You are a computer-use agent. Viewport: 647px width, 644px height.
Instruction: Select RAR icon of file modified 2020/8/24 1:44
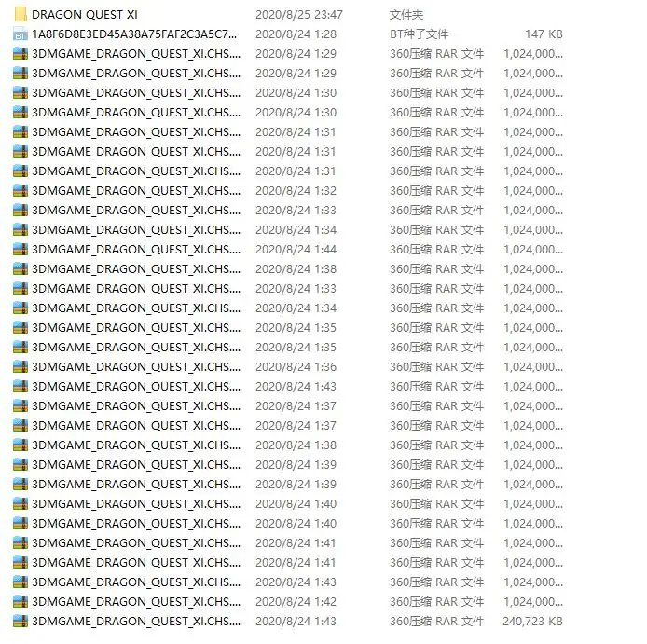(x=21, y=249)
